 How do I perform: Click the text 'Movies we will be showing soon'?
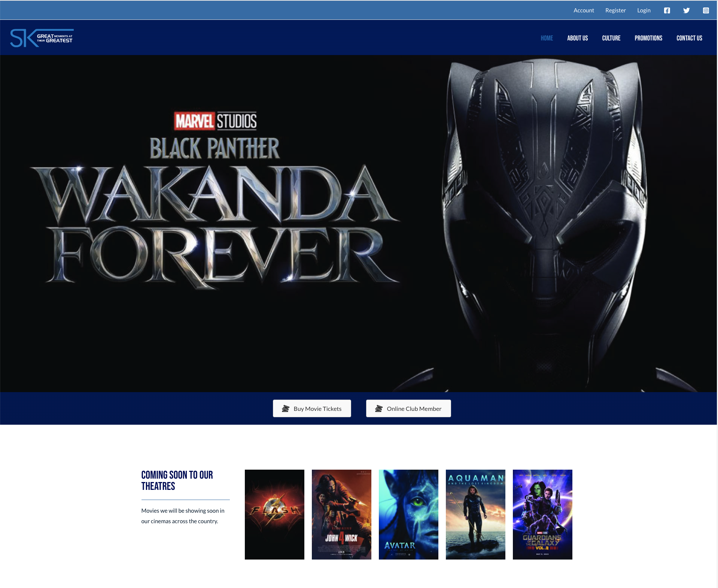tap(180, 510)
